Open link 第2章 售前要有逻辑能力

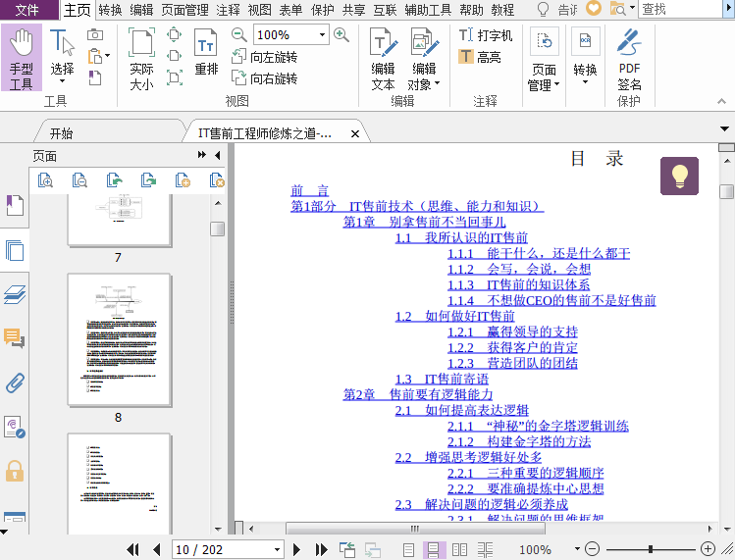coord(418,394)
